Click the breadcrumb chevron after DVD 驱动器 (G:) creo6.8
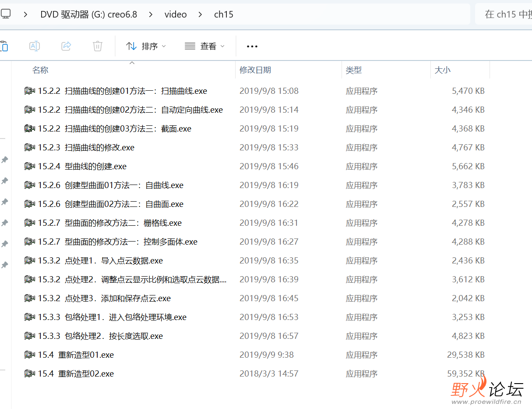The image size is (532, 409). click(150, 14)
